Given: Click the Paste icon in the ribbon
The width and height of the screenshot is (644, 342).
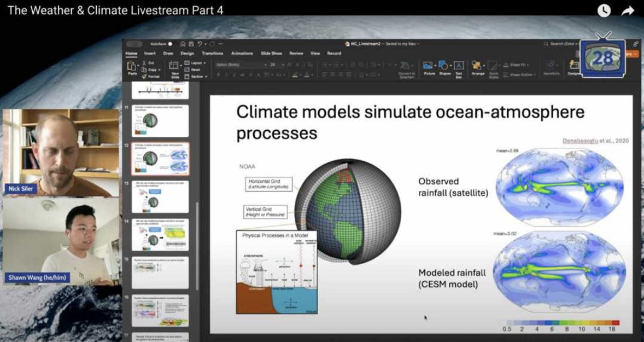Looking at the screenshot, I should [x=132, y=66].
